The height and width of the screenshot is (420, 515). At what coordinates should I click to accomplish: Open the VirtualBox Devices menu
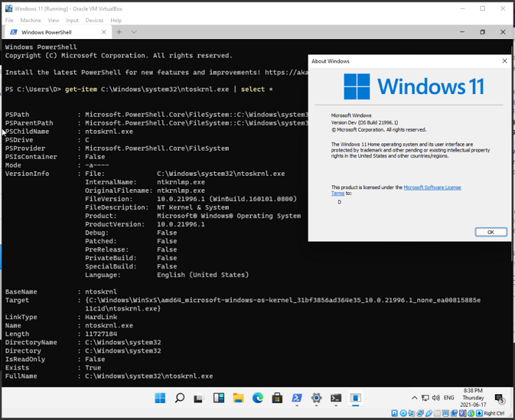(x=94, y=20)
